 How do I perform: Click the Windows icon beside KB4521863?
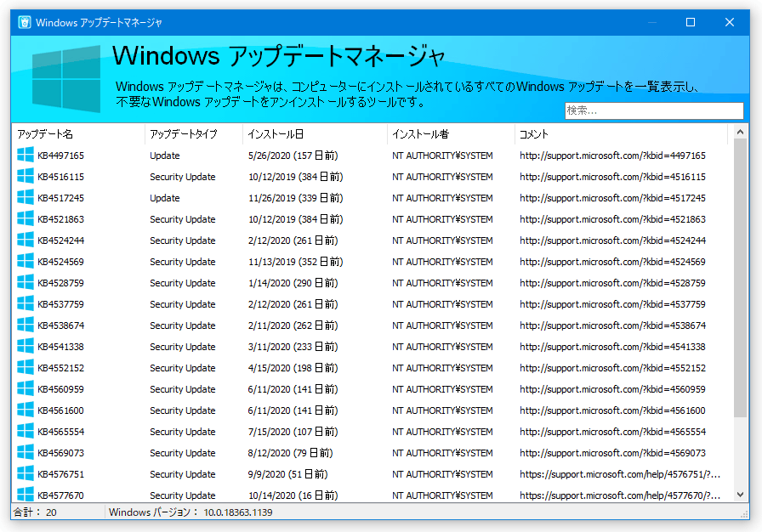pos(26,219)
